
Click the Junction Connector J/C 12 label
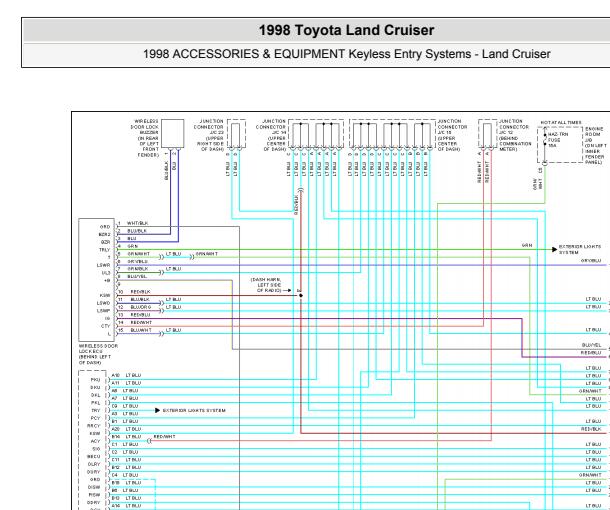515,135
